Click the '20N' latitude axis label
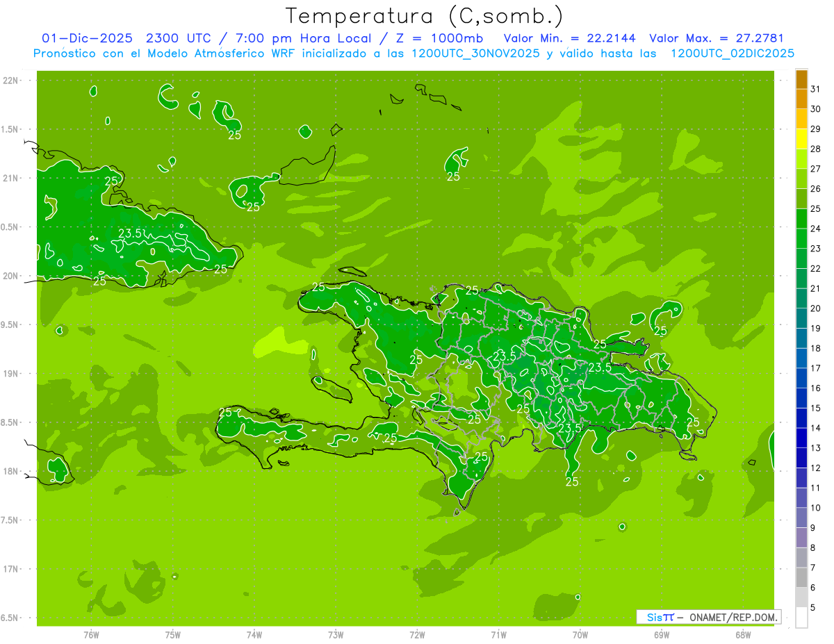 [x=10, y=276]
